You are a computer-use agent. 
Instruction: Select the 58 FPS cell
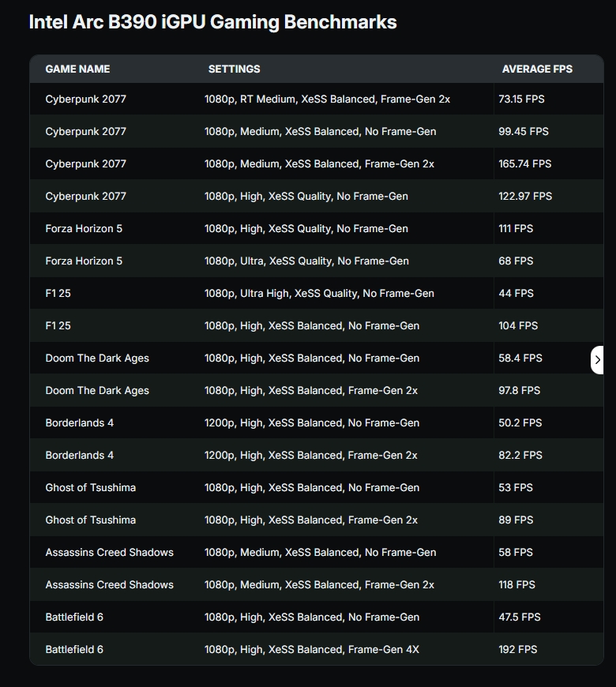point(515,553)
